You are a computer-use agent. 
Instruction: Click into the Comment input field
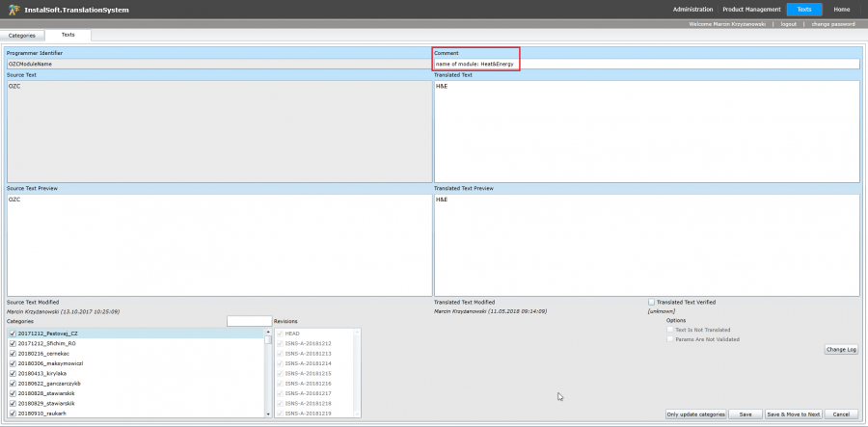point(646,64)
